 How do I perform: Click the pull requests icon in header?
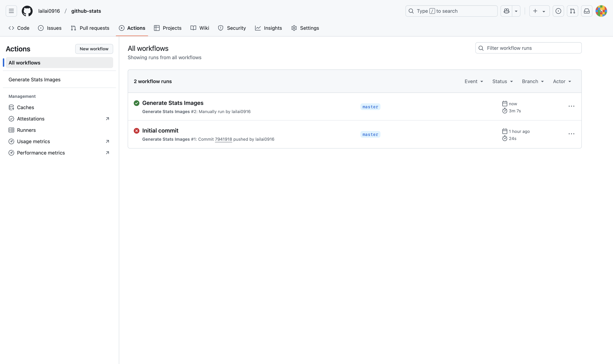[x=572, y=11]
